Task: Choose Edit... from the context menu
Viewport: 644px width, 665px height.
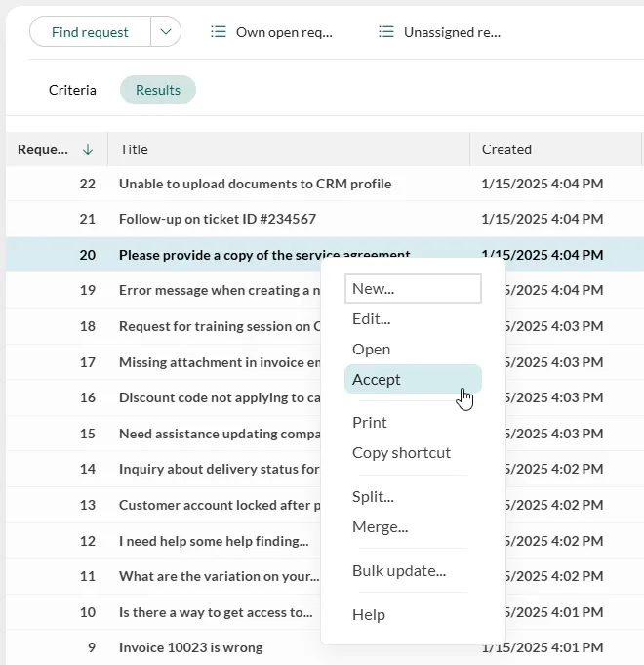Action: coord(371,318)
